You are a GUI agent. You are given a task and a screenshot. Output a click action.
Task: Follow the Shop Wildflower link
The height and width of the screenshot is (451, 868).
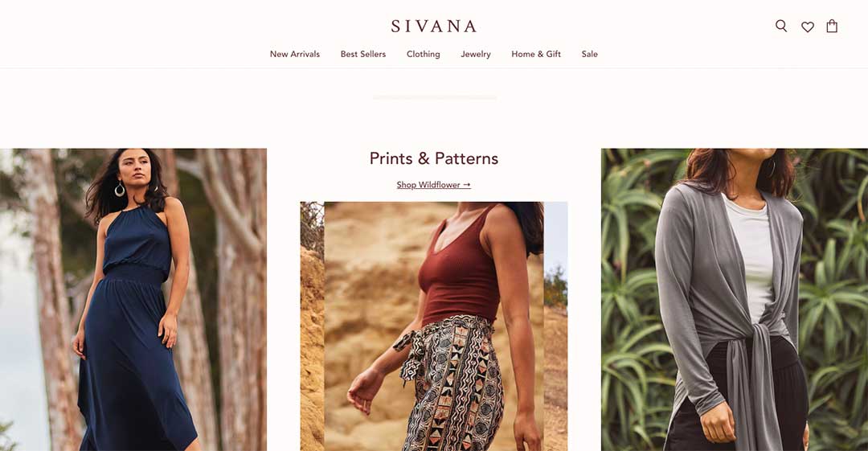(x=433, y=185)
